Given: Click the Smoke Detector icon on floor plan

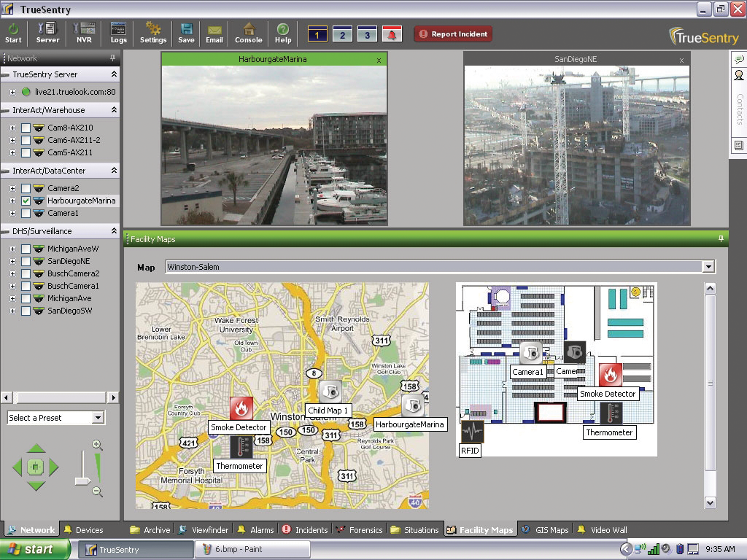Looking at the screenshot, I should (611, 375).
